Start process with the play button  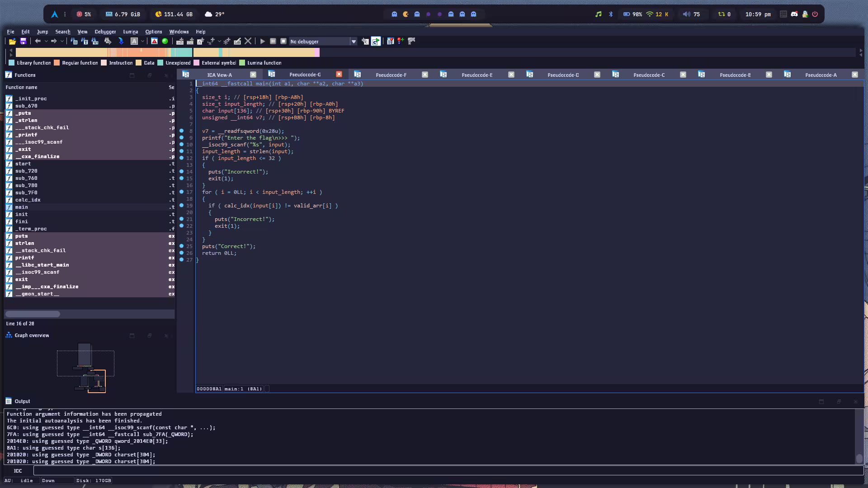[x=263, y=41]
